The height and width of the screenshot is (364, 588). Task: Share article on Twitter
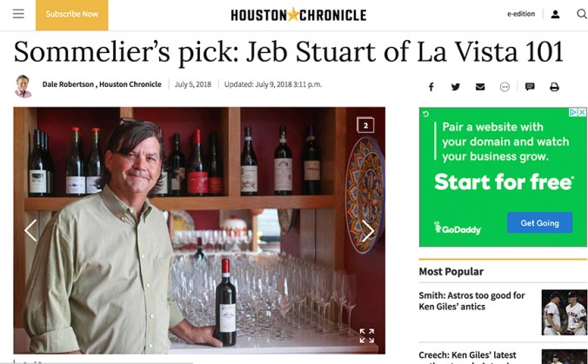click(x=455, y=87)
